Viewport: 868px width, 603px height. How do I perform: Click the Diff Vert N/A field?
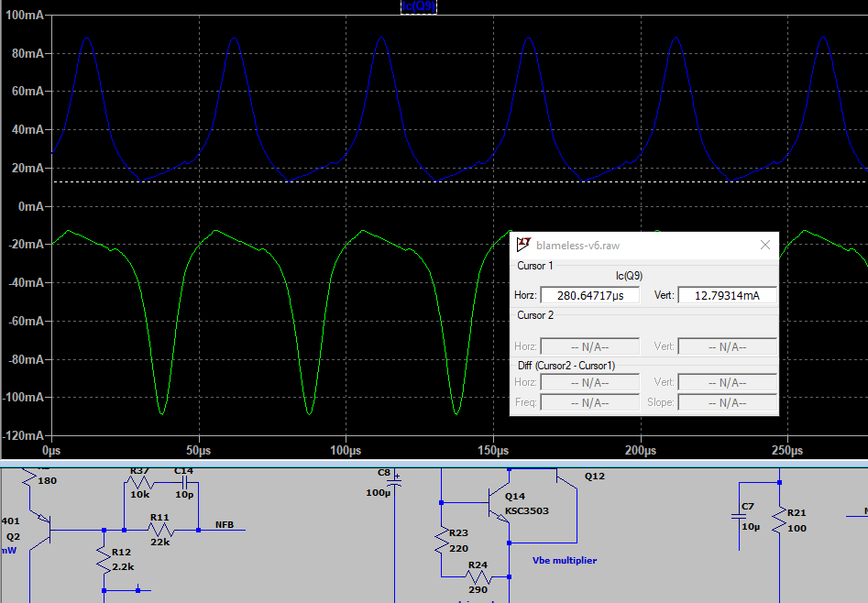pyautogui.click(x=727, y=383)
